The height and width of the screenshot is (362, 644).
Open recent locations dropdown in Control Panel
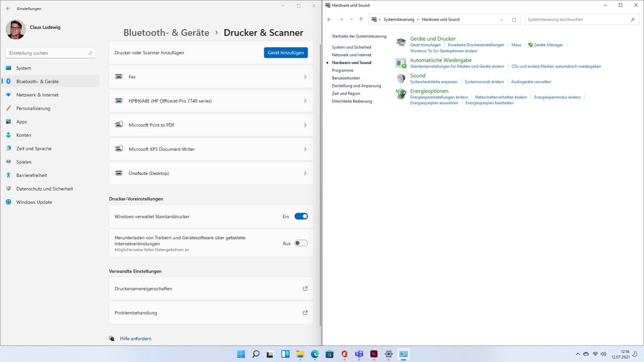351,20
